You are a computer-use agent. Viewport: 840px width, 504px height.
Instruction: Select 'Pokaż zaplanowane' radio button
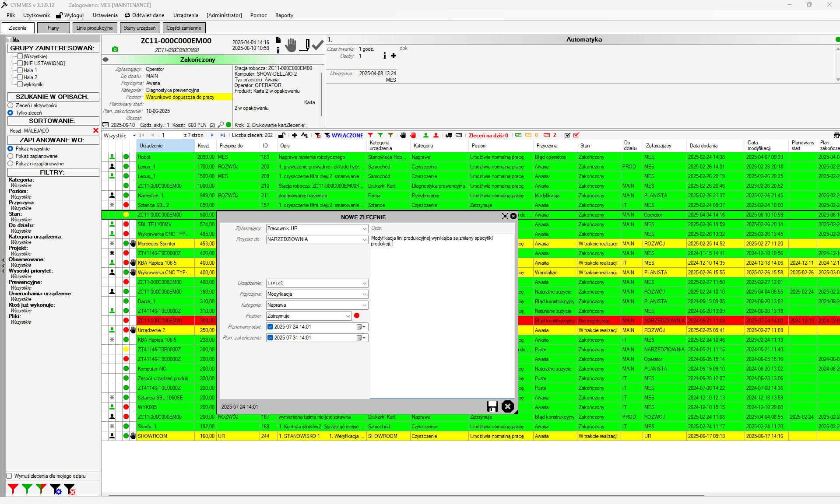click(x=11, y=156)
